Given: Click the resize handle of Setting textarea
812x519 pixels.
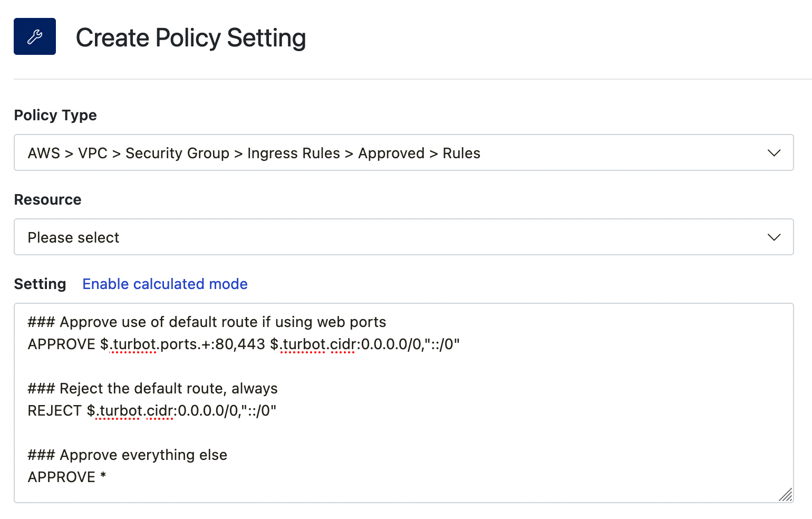Looking at the screenshot, I should click(x=785, y=494).
